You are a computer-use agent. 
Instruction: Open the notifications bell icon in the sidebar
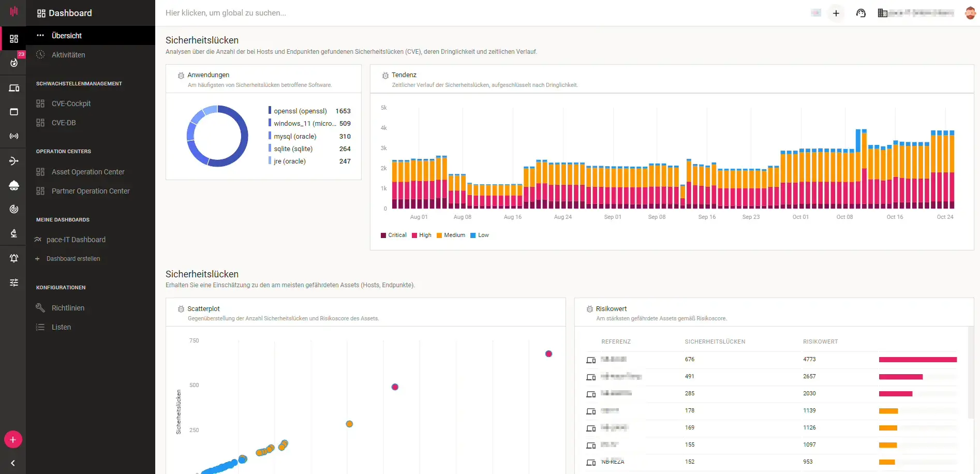[x=14, y=258]
